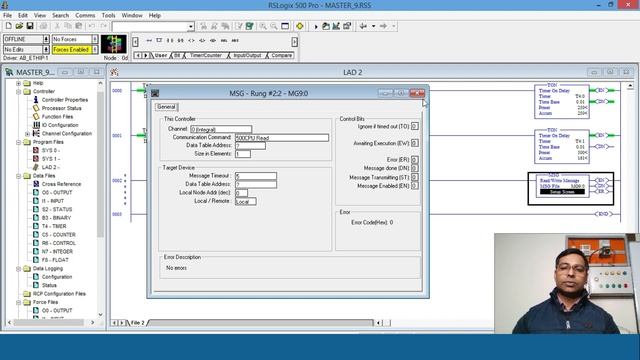Open the Comms menu
This screenshot has width=640, height=360.
(85, 16)
